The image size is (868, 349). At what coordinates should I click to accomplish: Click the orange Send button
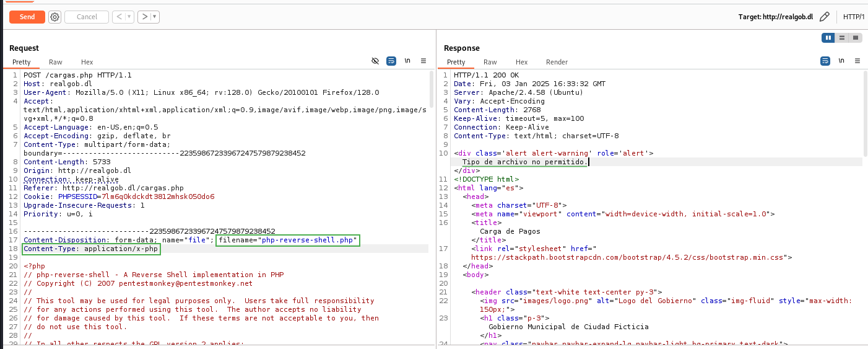coord(27,17)
